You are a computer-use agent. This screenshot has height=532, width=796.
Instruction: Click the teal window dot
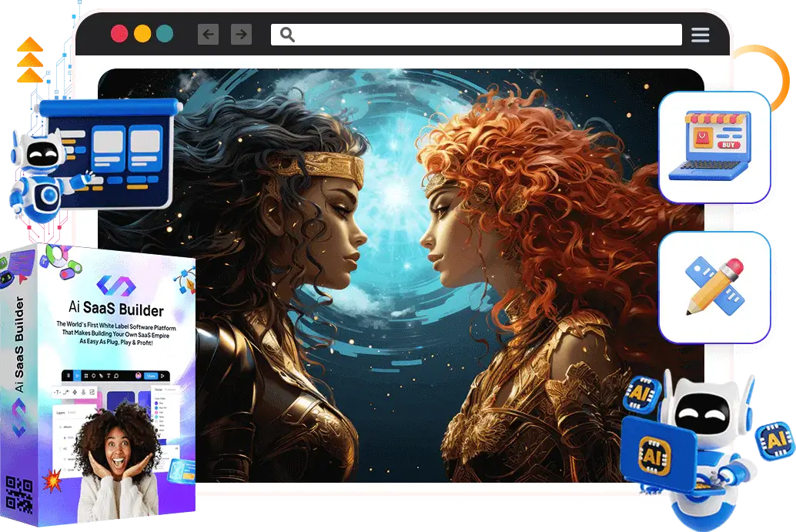point(165,34)
